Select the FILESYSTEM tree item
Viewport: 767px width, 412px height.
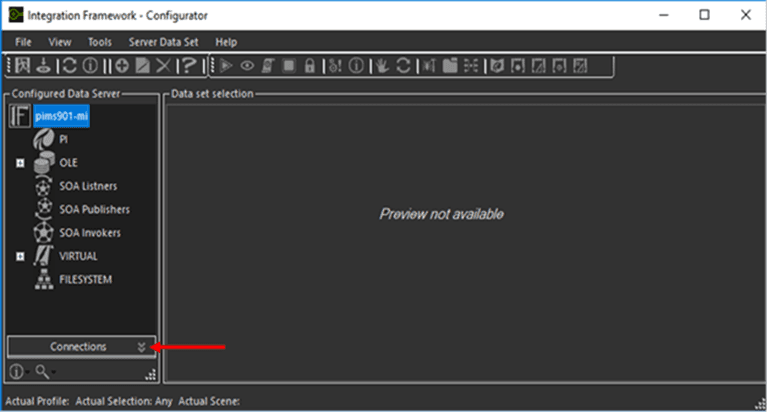(x=86, y=279)
